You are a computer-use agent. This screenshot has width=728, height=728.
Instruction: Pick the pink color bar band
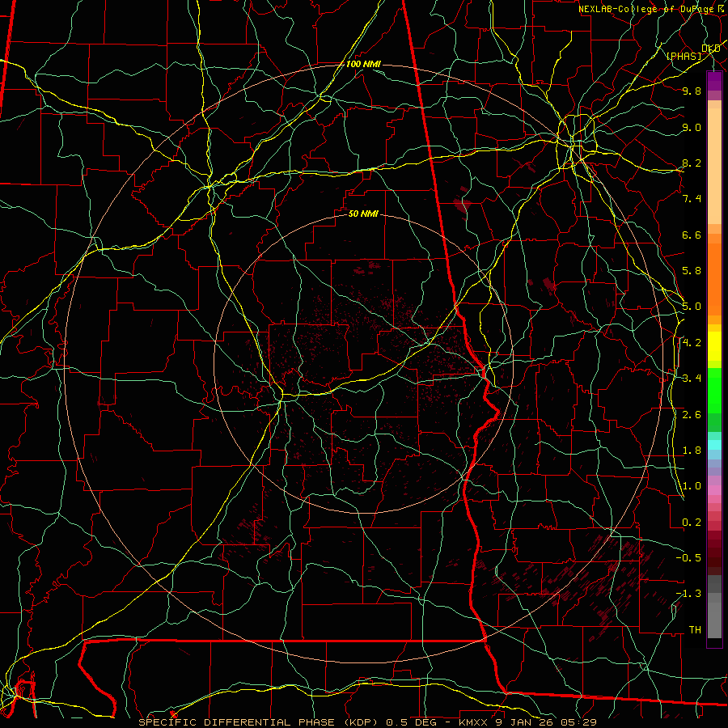click(714, 490)
